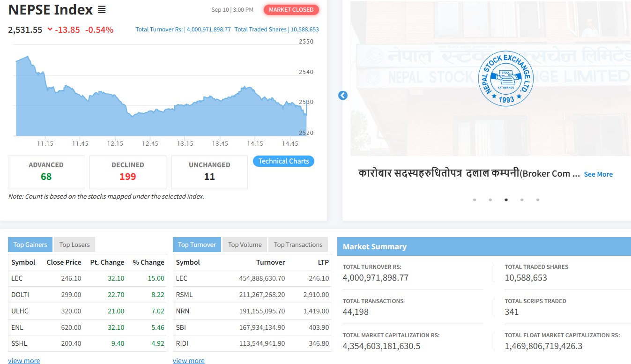Click the Market Summary panel header

(x=484, y=246)
